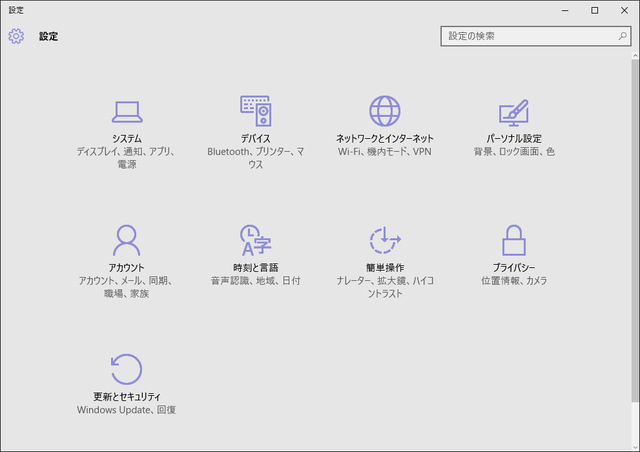Close the 設定 window
The height and width of the screenshot is (452, 640).
coord(624,10)
